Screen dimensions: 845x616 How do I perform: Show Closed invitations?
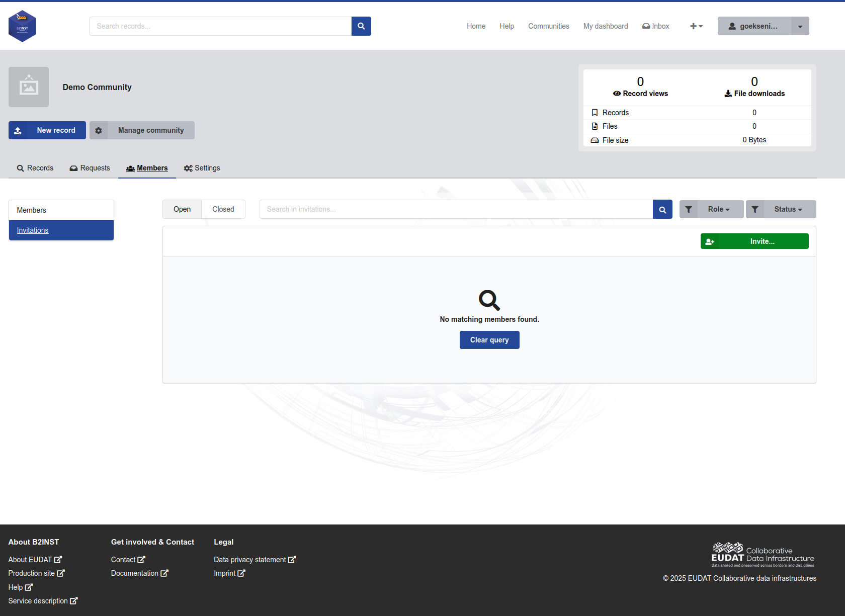click(x=223, y=209)
